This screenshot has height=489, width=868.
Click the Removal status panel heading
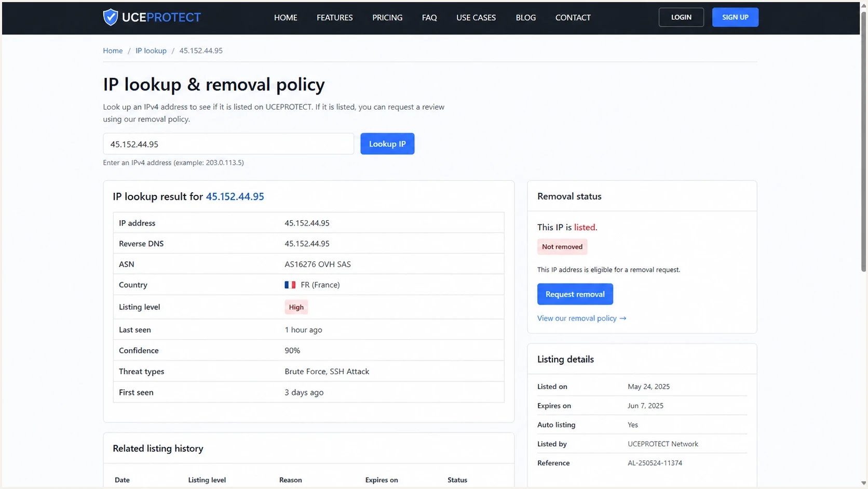point(569,196)
